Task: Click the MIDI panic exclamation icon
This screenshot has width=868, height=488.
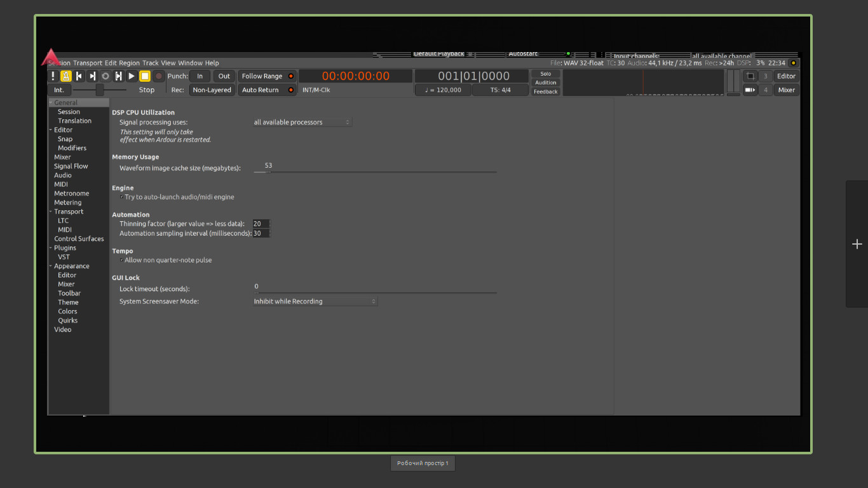Action: coord(53,76)
